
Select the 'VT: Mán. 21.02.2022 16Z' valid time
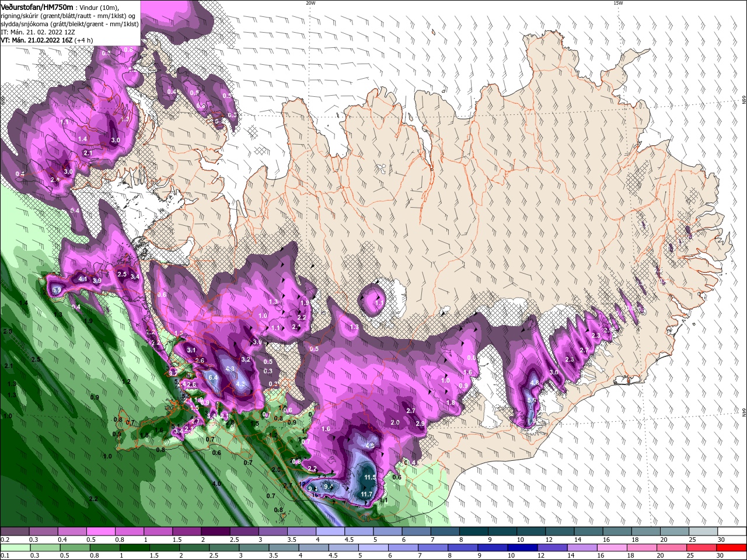(x=36, y=40)
